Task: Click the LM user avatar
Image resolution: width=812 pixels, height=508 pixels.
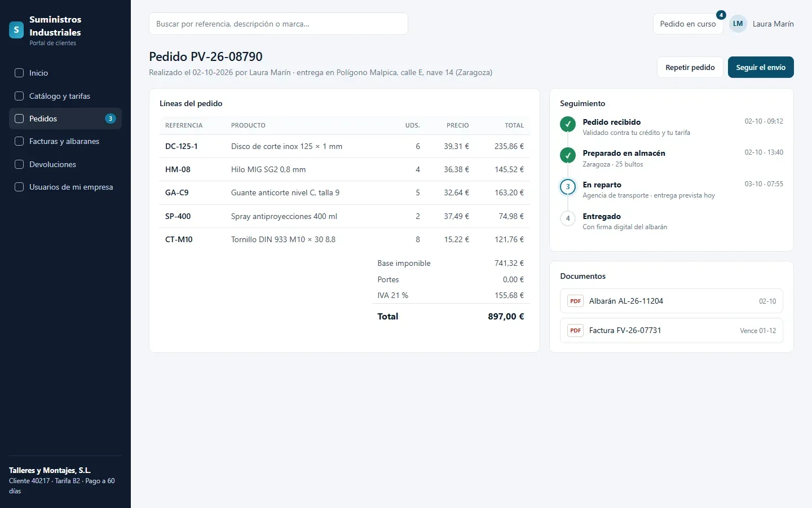Action: pyautogui.click(x=738, y=24)
